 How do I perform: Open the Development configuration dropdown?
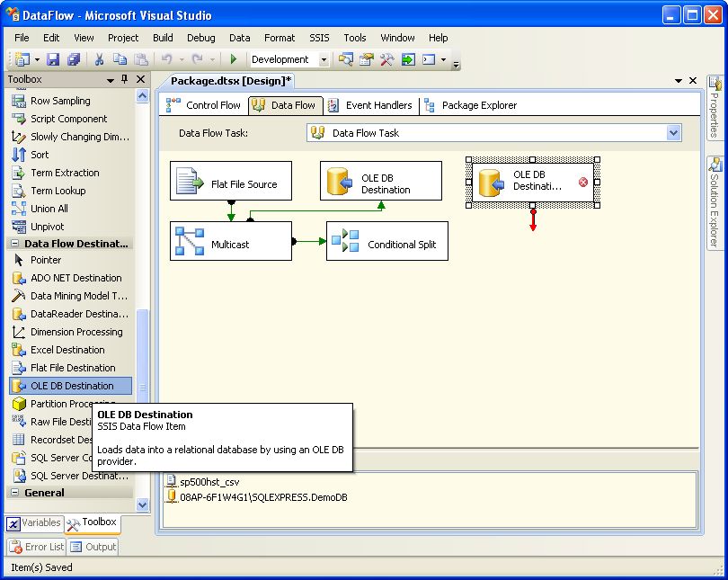[x=324, y=60]
